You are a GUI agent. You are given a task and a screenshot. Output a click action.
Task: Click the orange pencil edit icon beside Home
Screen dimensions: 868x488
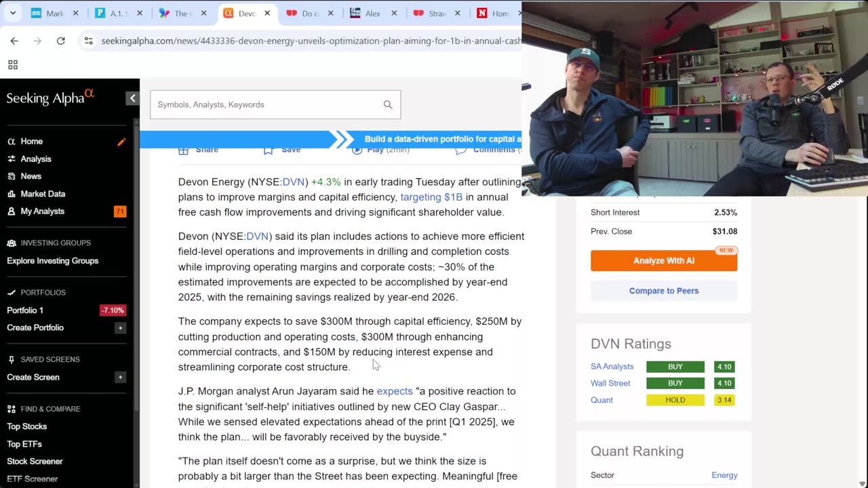click(x=121, y=142)
